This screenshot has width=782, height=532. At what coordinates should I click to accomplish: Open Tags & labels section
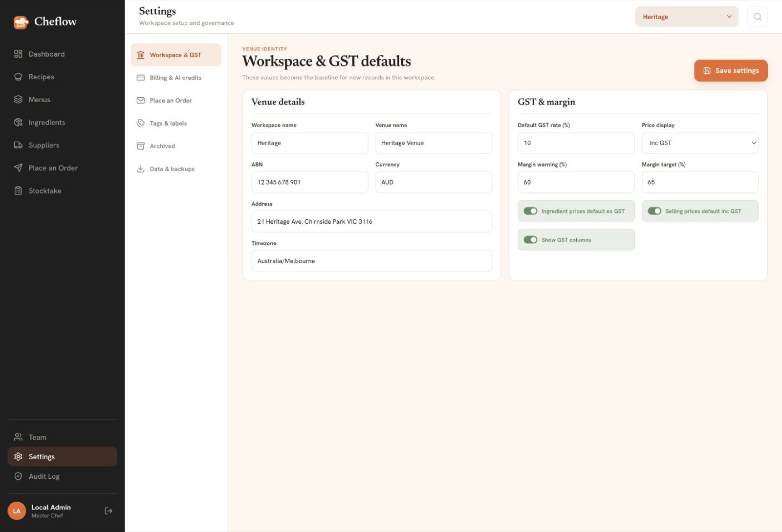point(176,123)
